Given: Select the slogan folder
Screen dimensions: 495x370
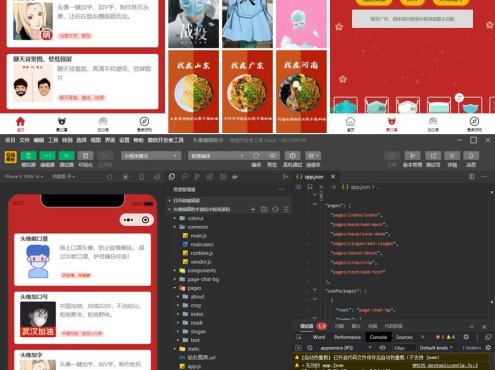Looking at the screenshot, I should tap(198, 332).
